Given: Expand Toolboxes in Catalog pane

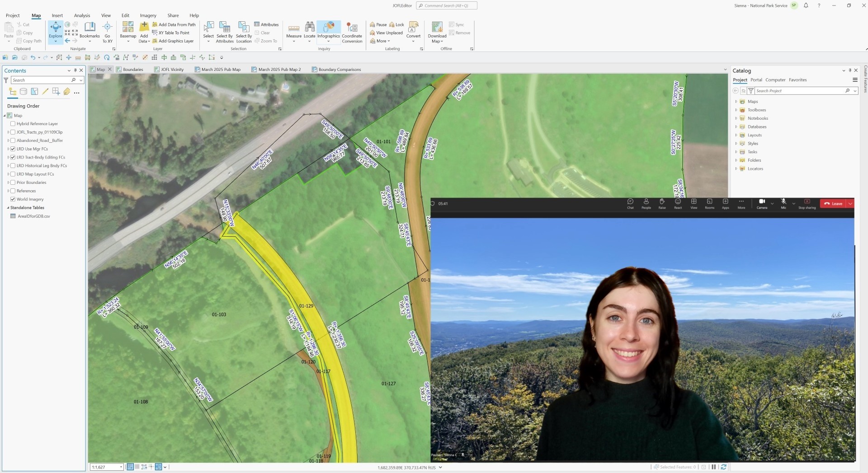Looking at the screenshot, I should point(736,110).
